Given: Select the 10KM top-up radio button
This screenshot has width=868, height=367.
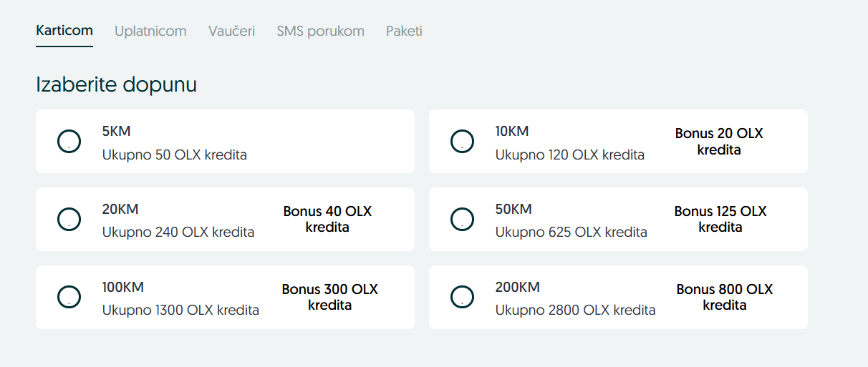Looking at the screenshot, I should pyautogui.click(x=462, y=142).
